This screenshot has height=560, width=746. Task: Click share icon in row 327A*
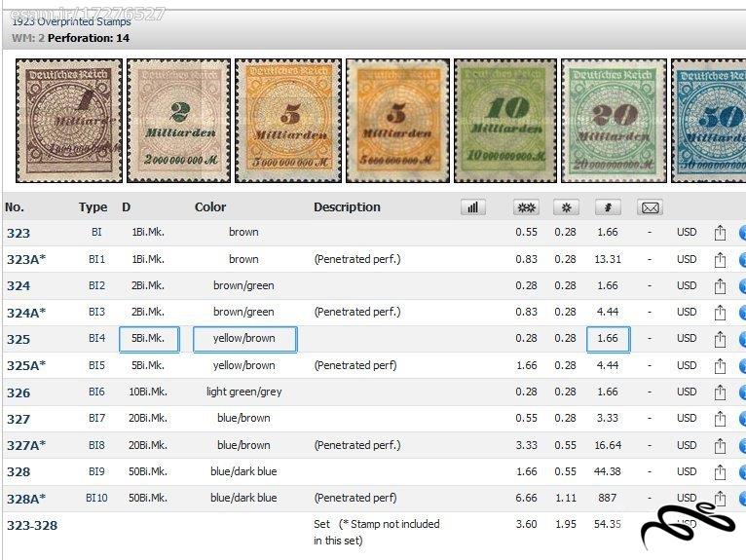tap(720, 445)
